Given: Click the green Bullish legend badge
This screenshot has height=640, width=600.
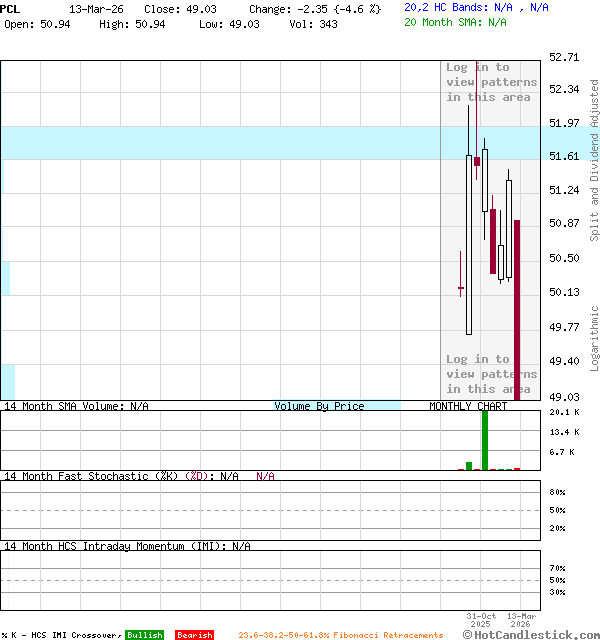Looking at the screenshot, I should [144, 635].
